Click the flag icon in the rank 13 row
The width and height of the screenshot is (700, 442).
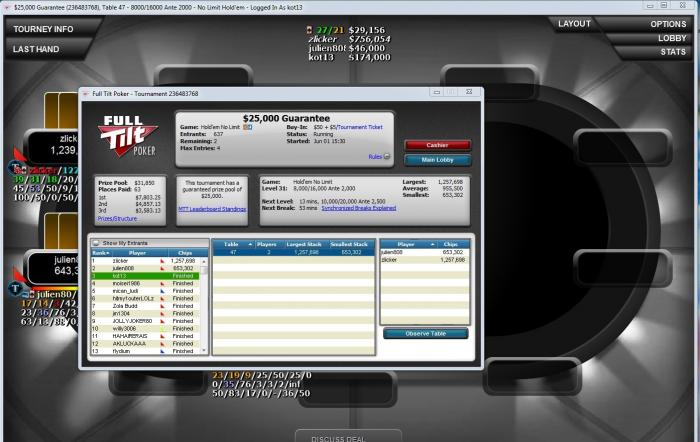[162, 351]
